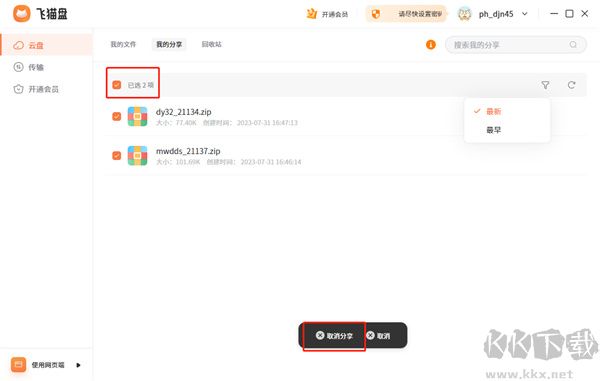Image resolution: width=600 pixels, height=381 pixels.
Task: Open the 开通会员 item in the sidebar
Action: (46, 89)
